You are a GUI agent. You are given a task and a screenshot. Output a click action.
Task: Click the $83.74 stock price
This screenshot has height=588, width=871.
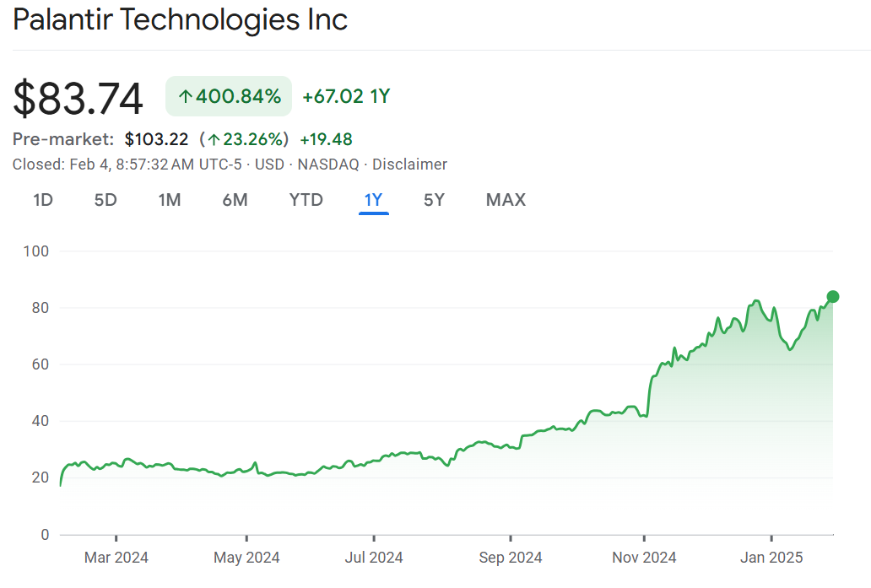pos(78,98)
